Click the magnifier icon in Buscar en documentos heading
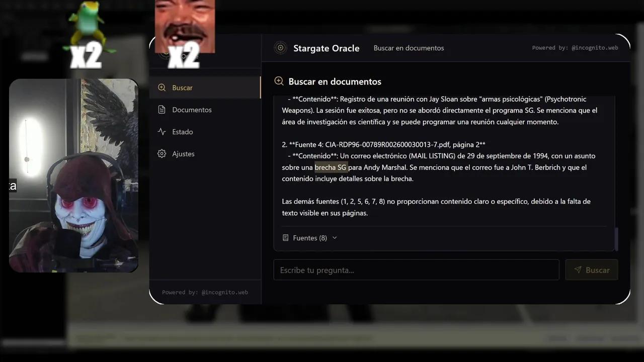 279,81
